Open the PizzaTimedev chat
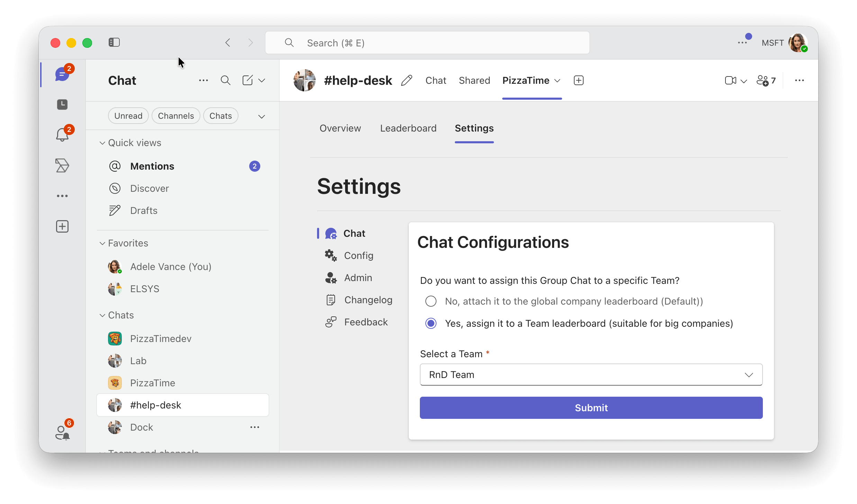The height and width of the screenshot is (504, 857). pyautogui.click(x=183, y=339)
